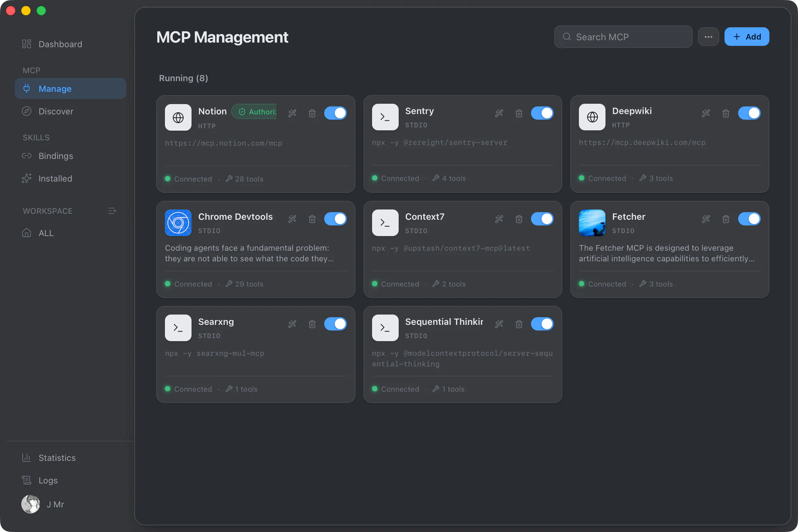The height and width of the screenshot is (532, 798).
Task: Click edit wand icon on Fetcher card
Action: (x=706, y=219)
